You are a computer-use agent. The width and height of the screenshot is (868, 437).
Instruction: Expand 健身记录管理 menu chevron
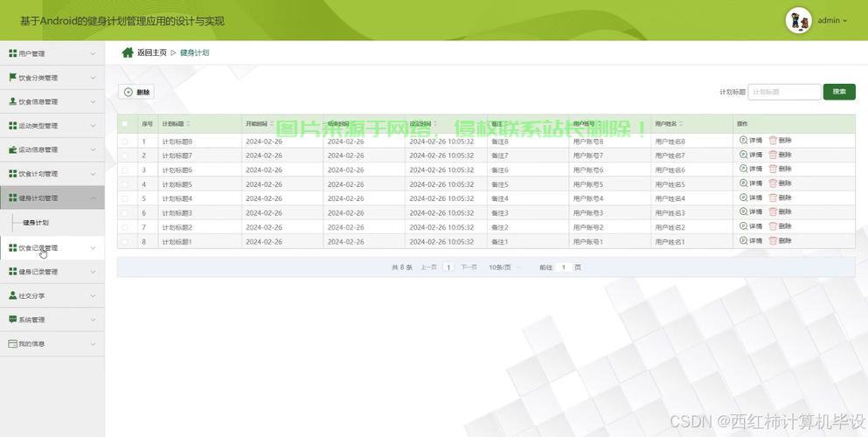(93, 272)
